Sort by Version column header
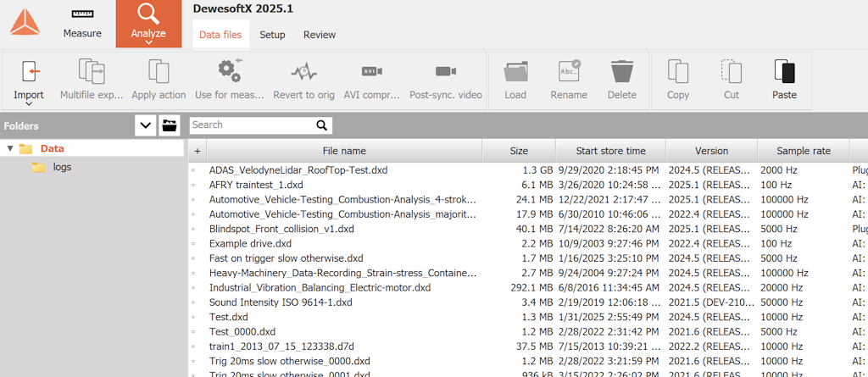Viewport: 868px width, 377px height. [711, 151]
